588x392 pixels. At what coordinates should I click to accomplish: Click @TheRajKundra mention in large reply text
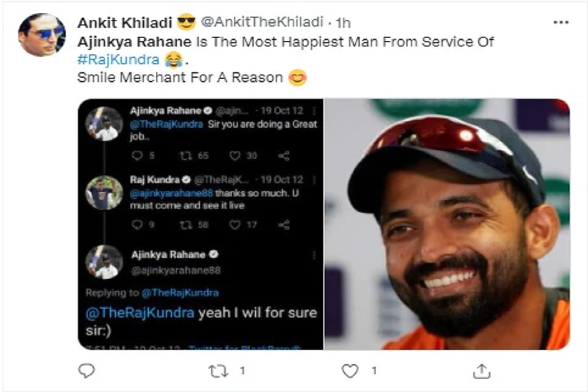(140, 313)
